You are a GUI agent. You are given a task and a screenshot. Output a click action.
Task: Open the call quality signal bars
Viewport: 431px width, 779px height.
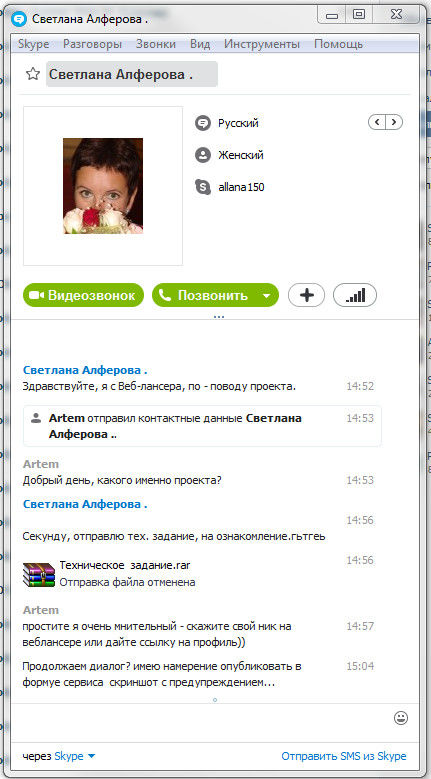click(x=355, y=296)
